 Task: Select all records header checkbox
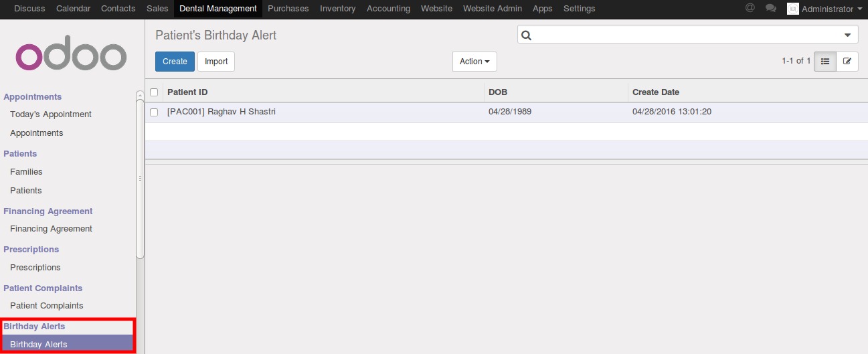154,92
